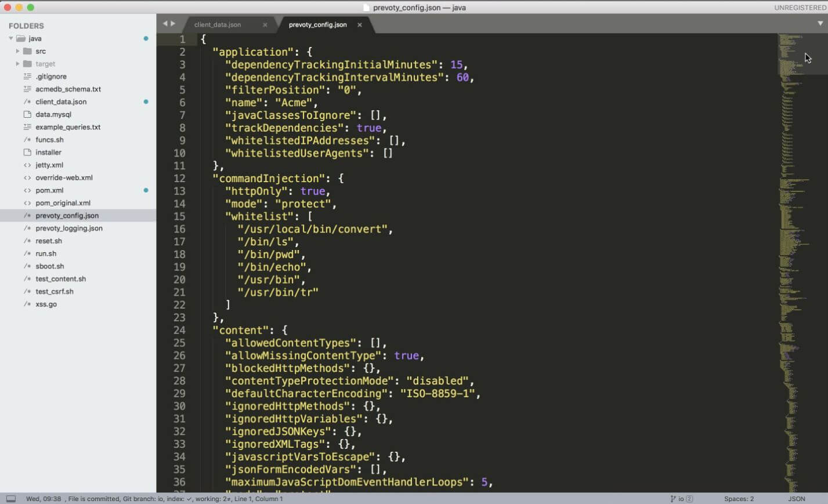Image resolution: width=828 pixels, height=504 pixels.
Task: Go forward using the right tab arrow
Action: 173,24
